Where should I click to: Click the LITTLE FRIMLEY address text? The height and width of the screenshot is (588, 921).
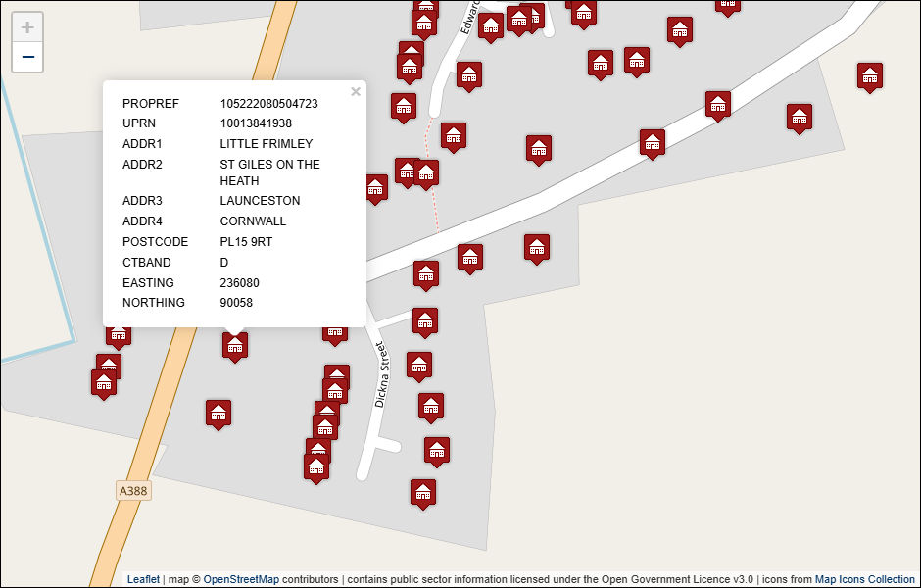tap(267, 144)
